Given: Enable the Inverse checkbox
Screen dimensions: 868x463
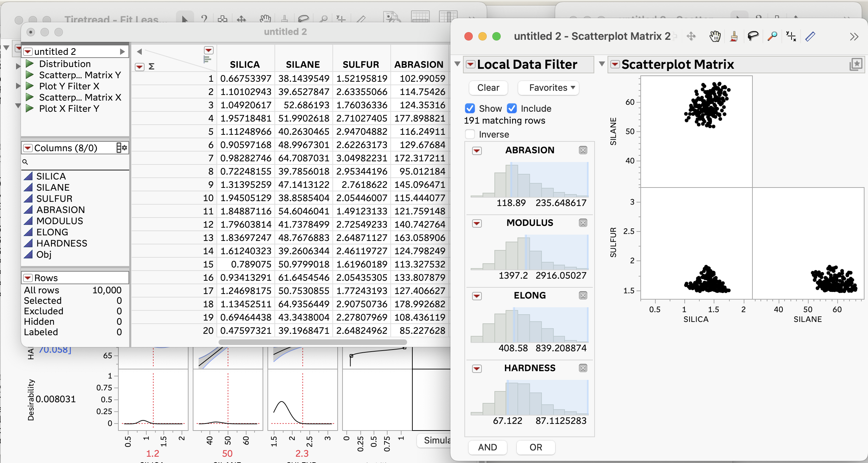Looking at the screenshot, I should click(470, 134).
